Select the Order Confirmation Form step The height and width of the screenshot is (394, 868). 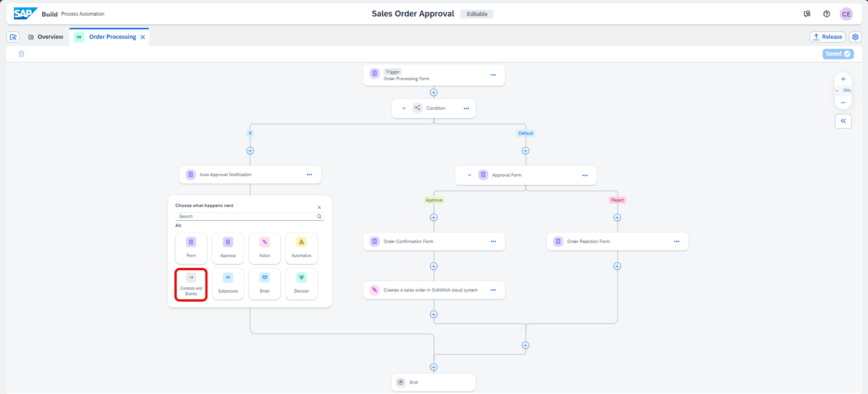(434, 241)
